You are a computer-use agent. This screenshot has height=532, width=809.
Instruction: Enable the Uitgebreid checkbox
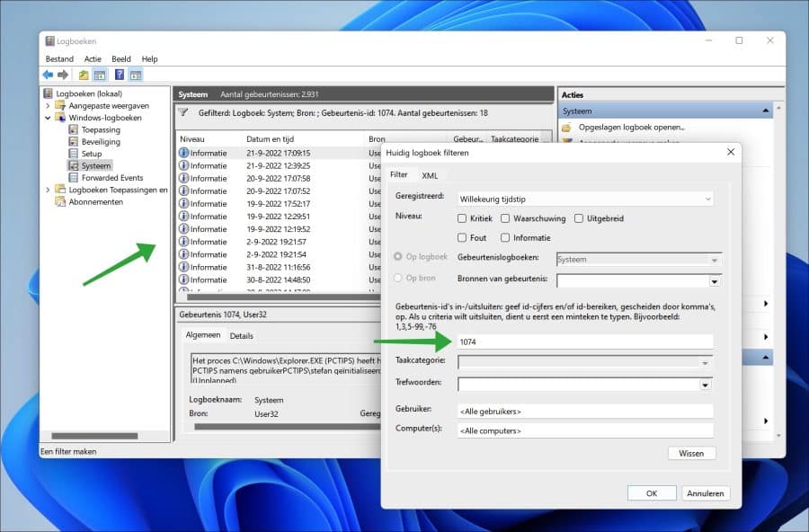click(579, 218)
